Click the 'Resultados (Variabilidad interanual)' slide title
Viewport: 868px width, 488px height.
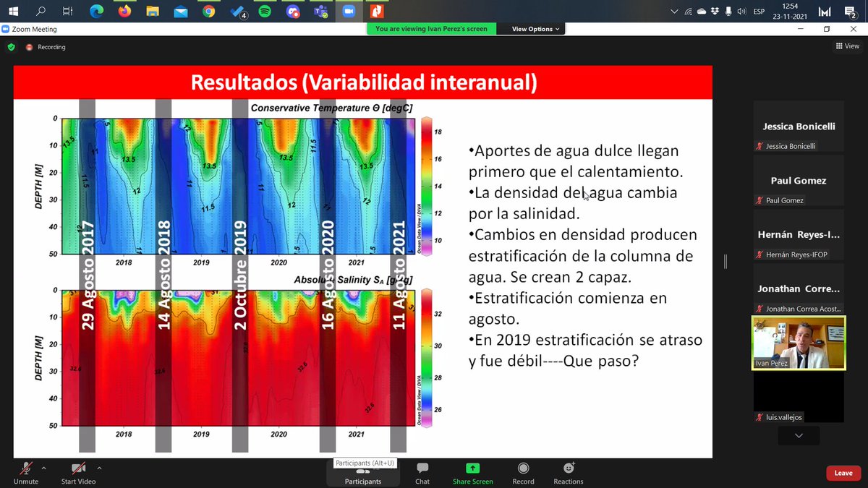point(364,82)
